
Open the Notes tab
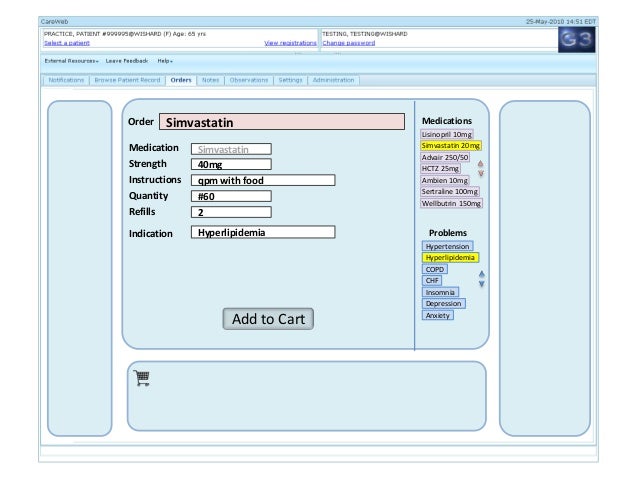click(210, 80)
